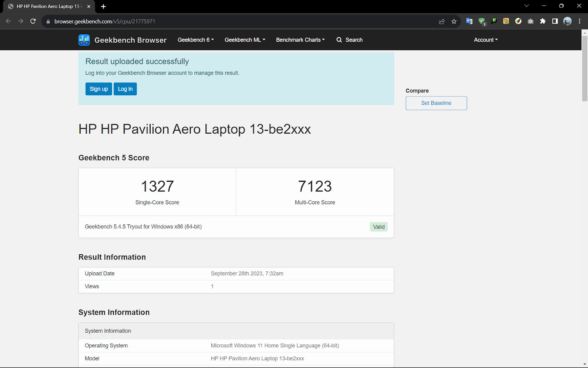
Task: Click the green F magnifier extension icon
Action: [x=494, y=21]
